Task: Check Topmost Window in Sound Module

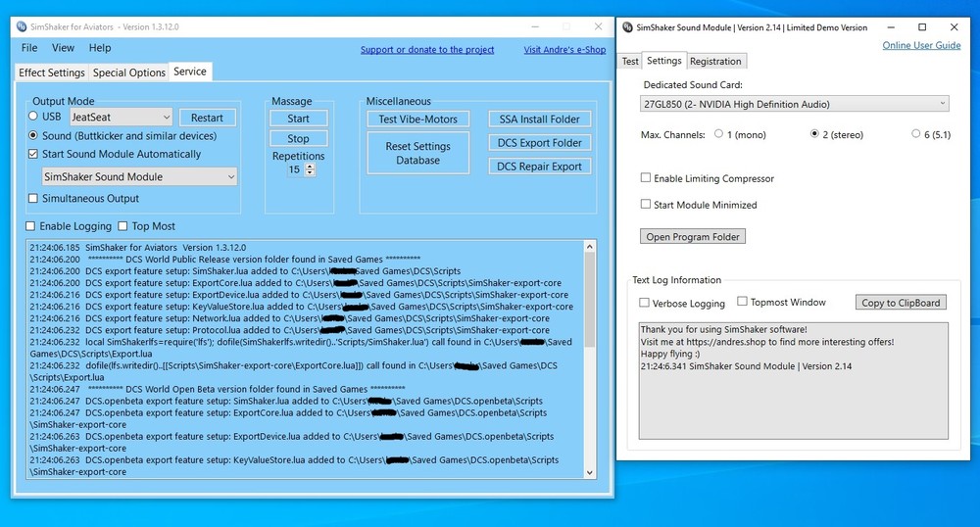Action: click(742, 302)
